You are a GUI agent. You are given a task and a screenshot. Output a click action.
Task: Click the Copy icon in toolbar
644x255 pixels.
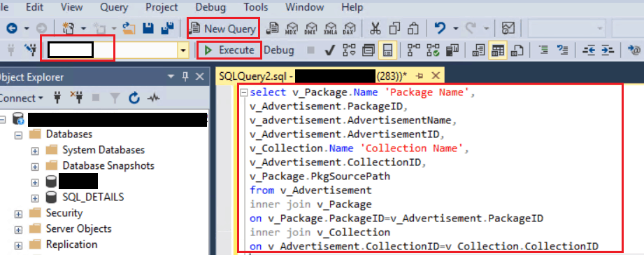(394, 29)
